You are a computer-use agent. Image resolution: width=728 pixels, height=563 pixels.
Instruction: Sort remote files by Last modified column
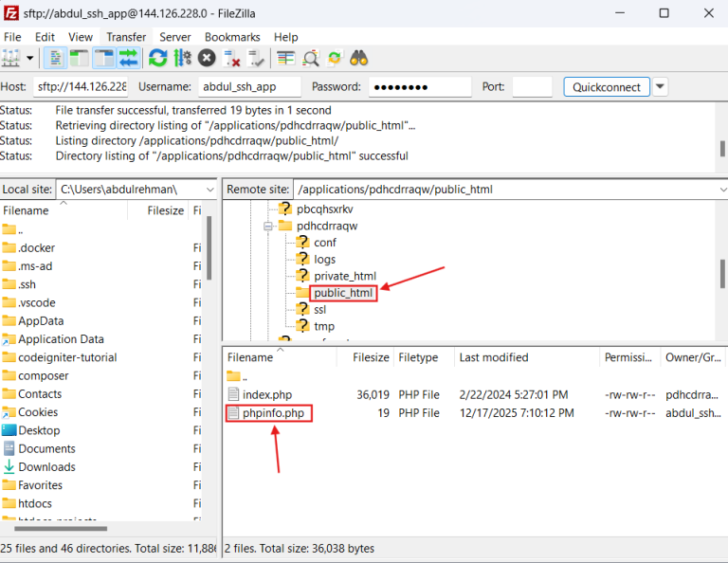coord(493,357)
